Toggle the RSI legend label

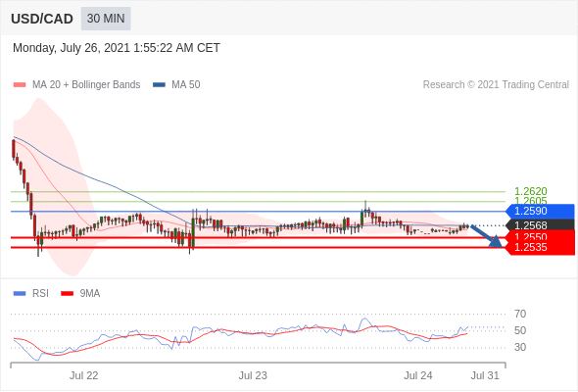pos(40,294)
